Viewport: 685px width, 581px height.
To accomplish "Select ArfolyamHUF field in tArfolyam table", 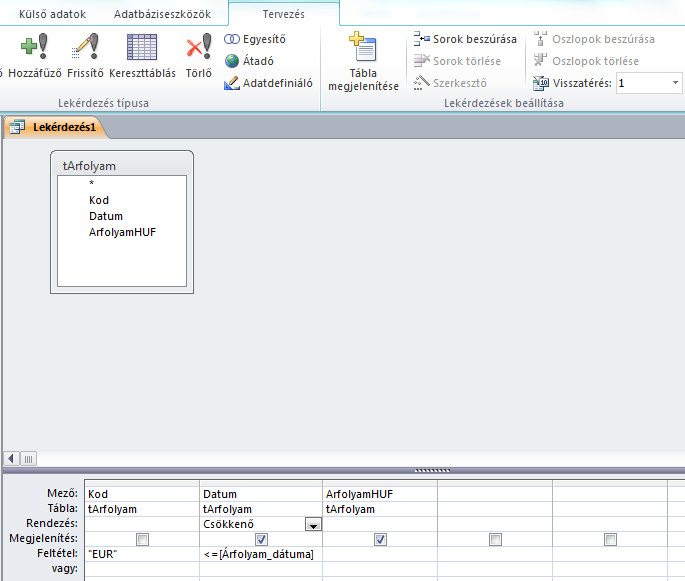I will click(x=122, y=232).
